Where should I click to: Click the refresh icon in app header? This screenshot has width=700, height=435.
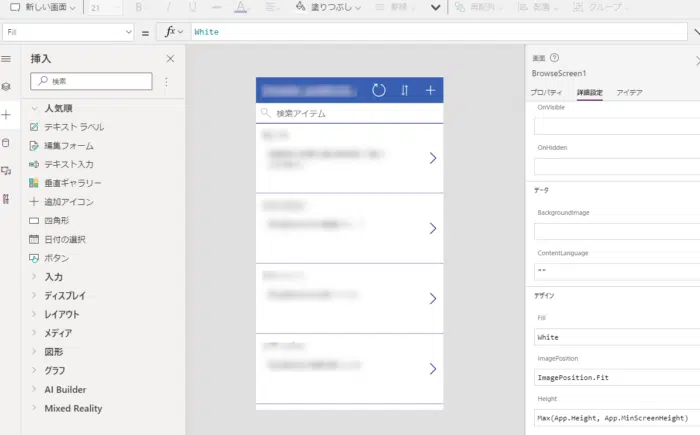click(x=379, y=91)
